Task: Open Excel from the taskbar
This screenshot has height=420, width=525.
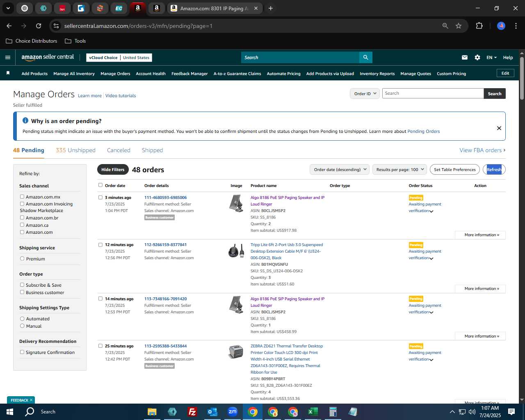Action: (313, 412)
